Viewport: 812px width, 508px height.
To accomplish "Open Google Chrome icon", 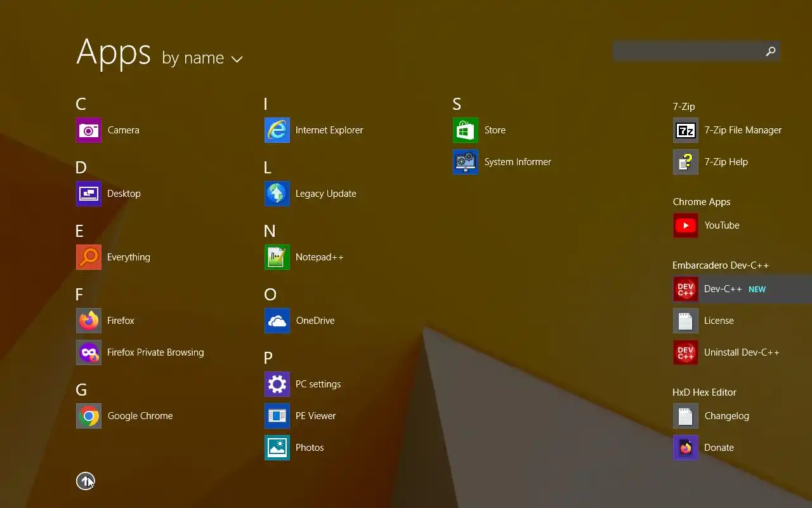I will tap(89, 416).
